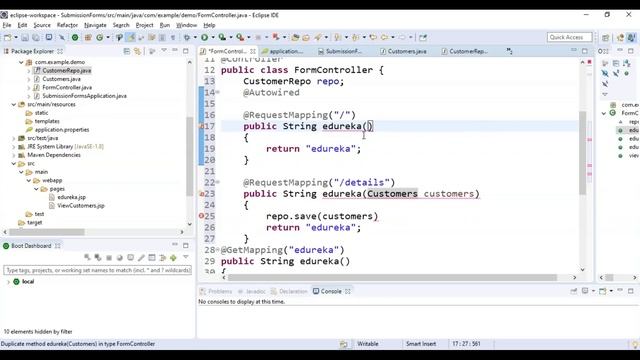Click the green G toolbar icon
This screenshot has width=640, height=360.
pos(100,38)
